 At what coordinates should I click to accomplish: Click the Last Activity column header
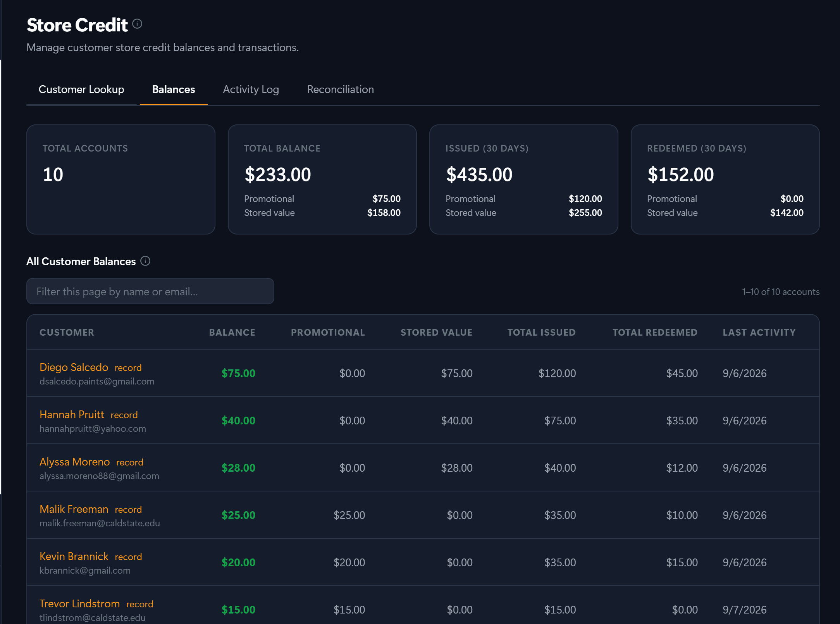pos(759,332)
